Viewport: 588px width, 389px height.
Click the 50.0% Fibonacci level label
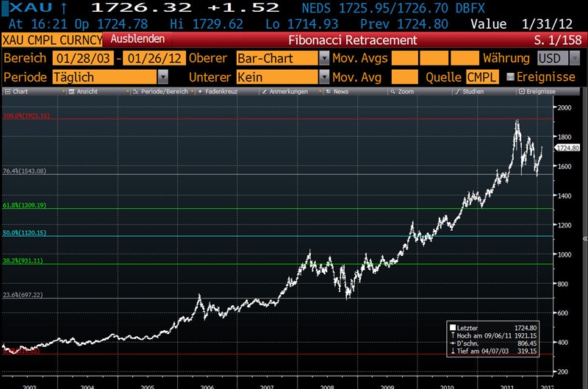24,232
